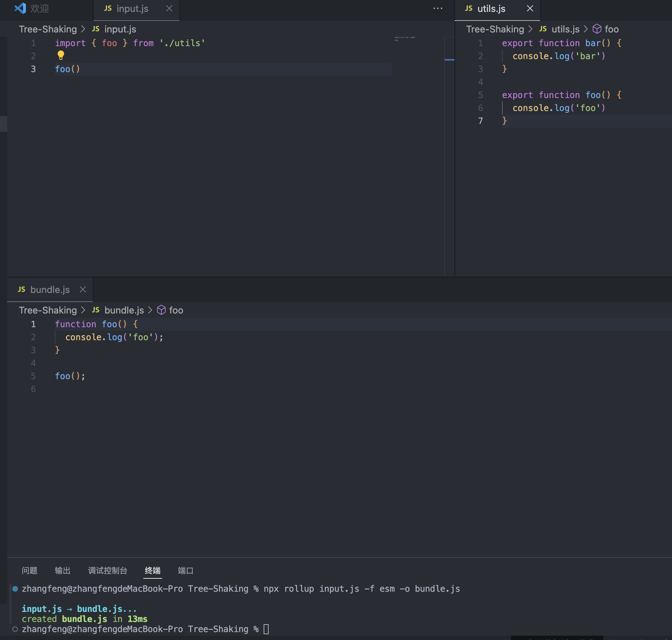The image size is (672, 640).
Task: Click 'created bundle.js in 13ms' terminal output
Action: pos(85,619)
